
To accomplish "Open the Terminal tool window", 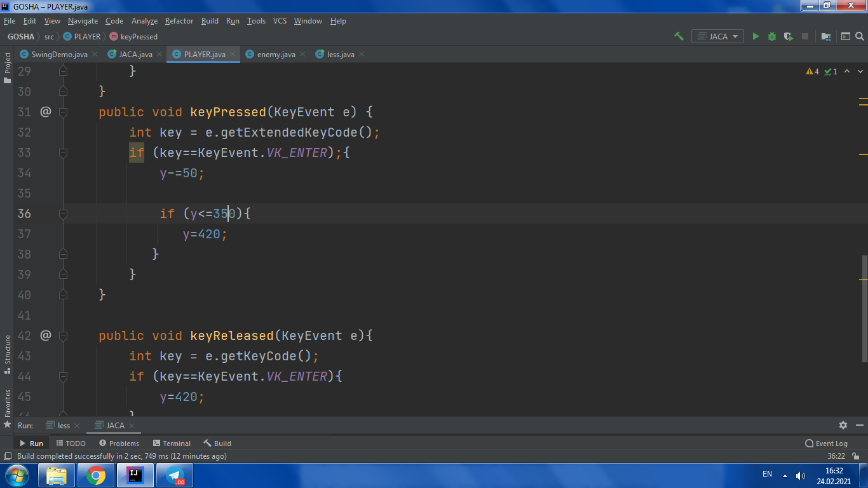I will pyautogui.click(x=172, y=444).
